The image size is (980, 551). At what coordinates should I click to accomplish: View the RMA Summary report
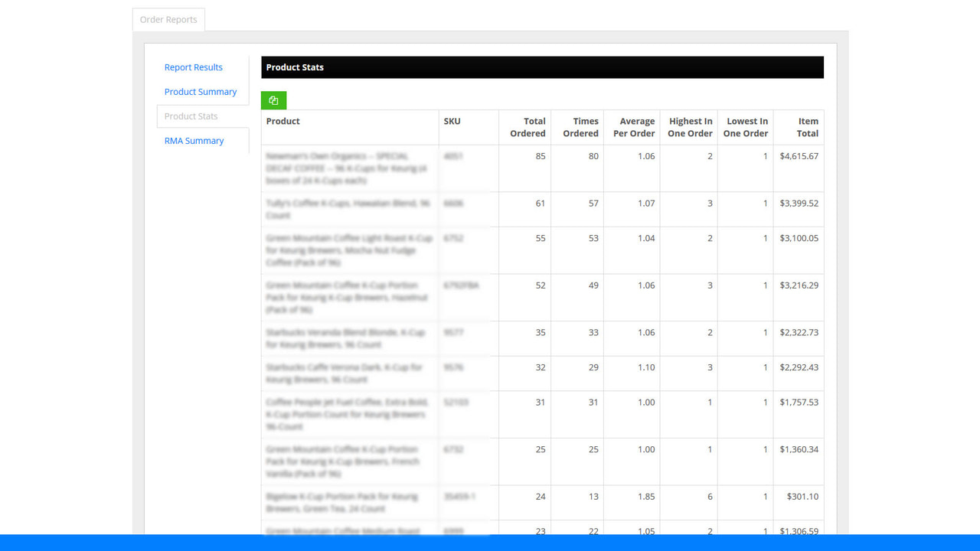194,140
